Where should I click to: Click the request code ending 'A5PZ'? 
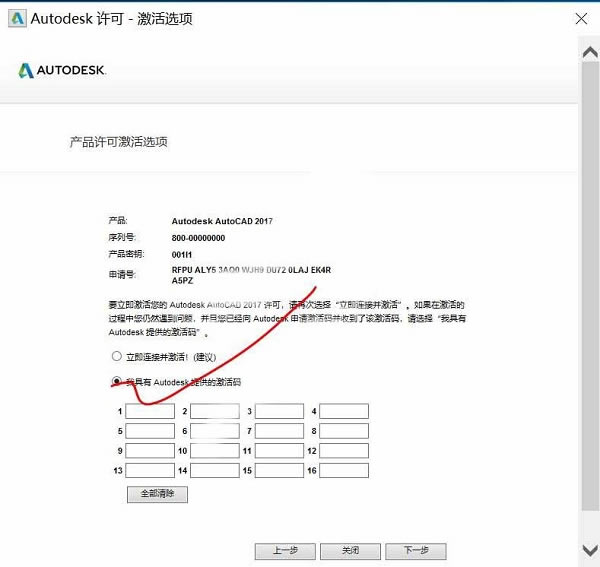182,281
